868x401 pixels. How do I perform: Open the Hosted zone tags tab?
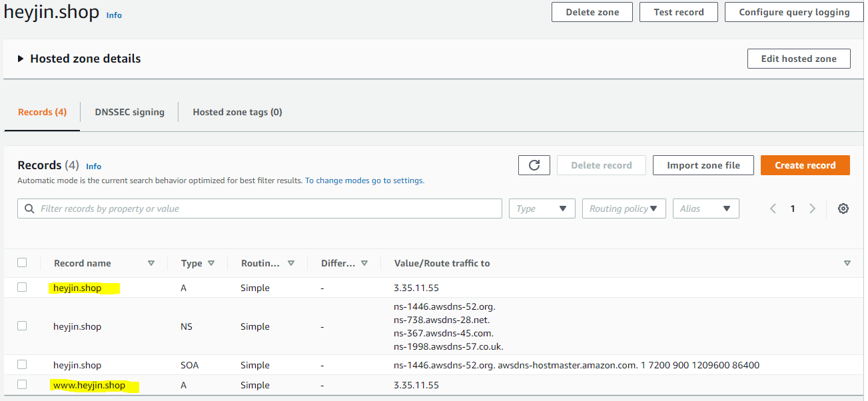tap(237, 112)
